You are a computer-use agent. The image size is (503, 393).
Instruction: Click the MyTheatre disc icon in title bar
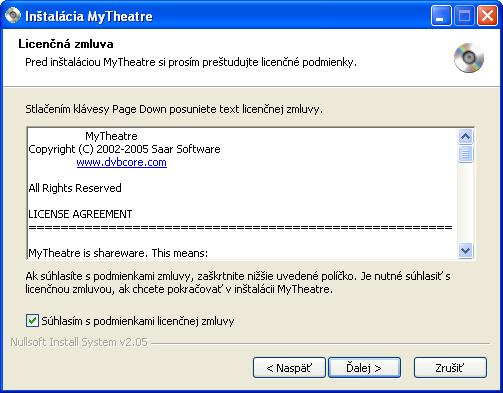(x=13, y=16)
